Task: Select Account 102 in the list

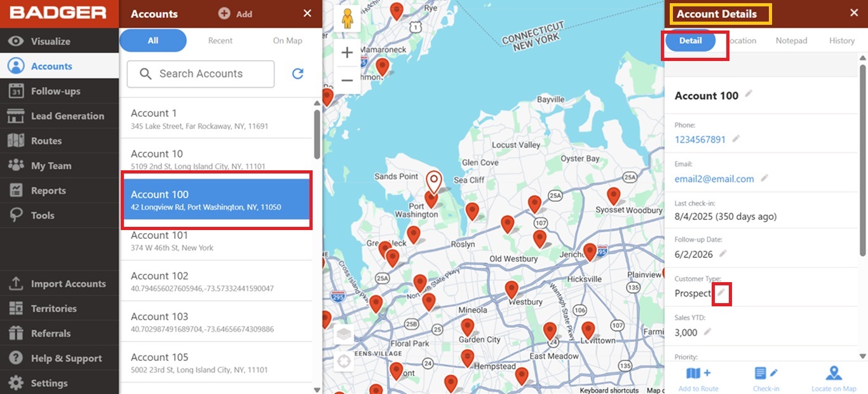Action: tap(216, 281)
